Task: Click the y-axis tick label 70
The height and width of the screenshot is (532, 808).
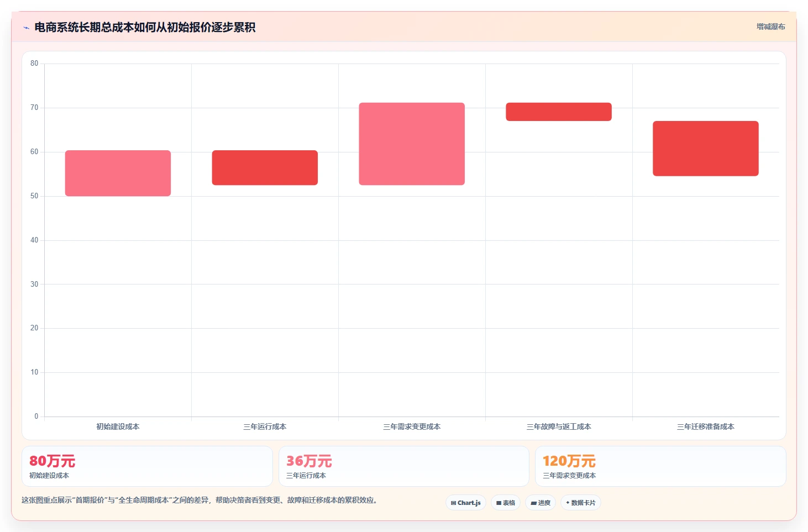Action: tap(34, 108)
